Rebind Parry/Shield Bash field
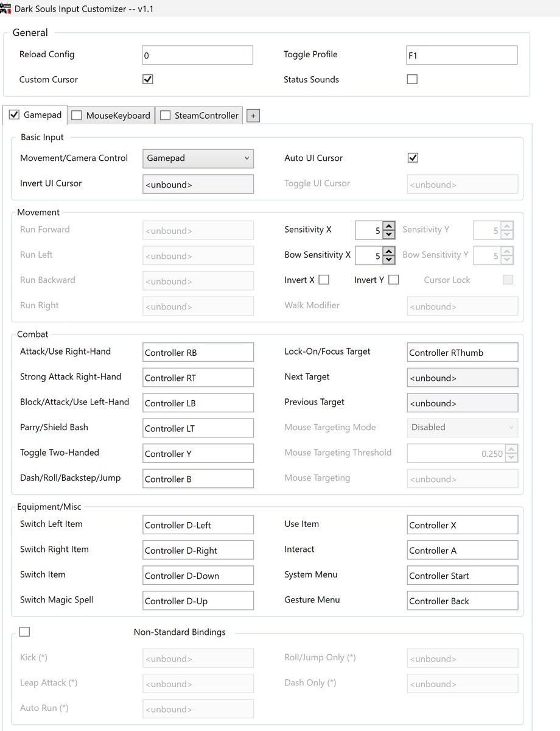Image resolution: width=560 pixels, height=731 pixels. pyautogui.click(x=198, y=428)
